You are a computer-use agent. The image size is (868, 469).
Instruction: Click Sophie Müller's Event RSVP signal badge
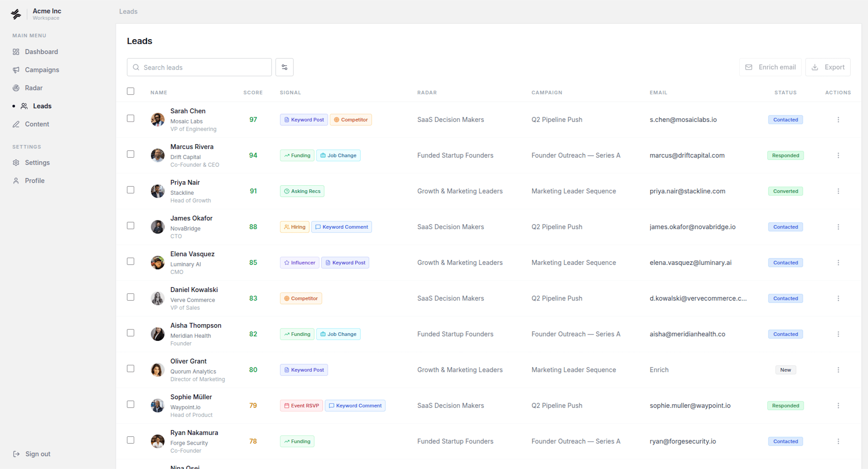point(301,405)
